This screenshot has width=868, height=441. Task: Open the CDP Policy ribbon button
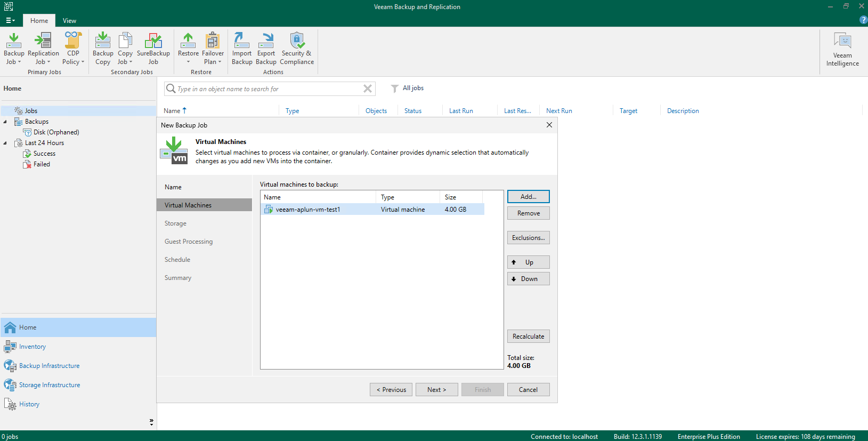point(73,49)
